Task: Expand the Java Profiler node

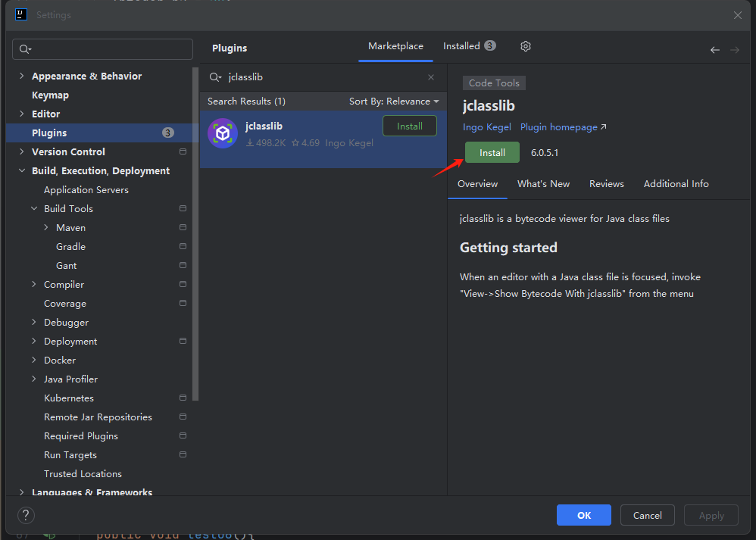Action: (x=34, y=379)
